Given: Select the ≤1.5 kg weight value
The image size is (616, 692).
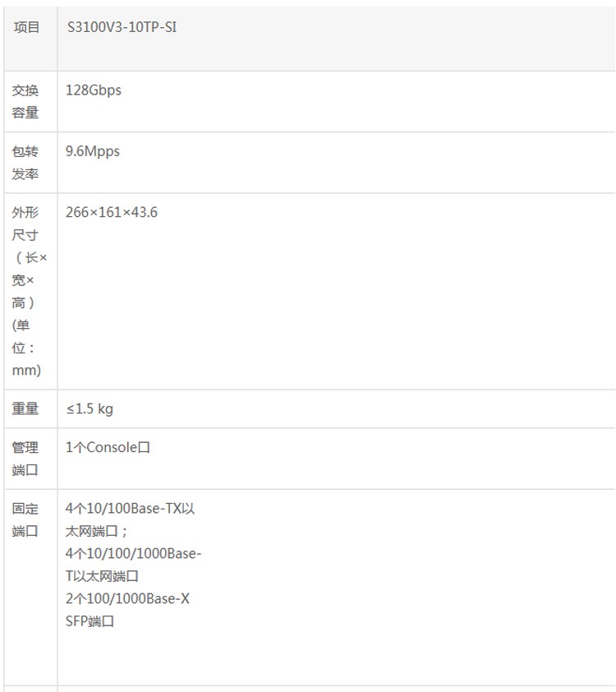Looking at the screenshot, I should click(90, 408).
